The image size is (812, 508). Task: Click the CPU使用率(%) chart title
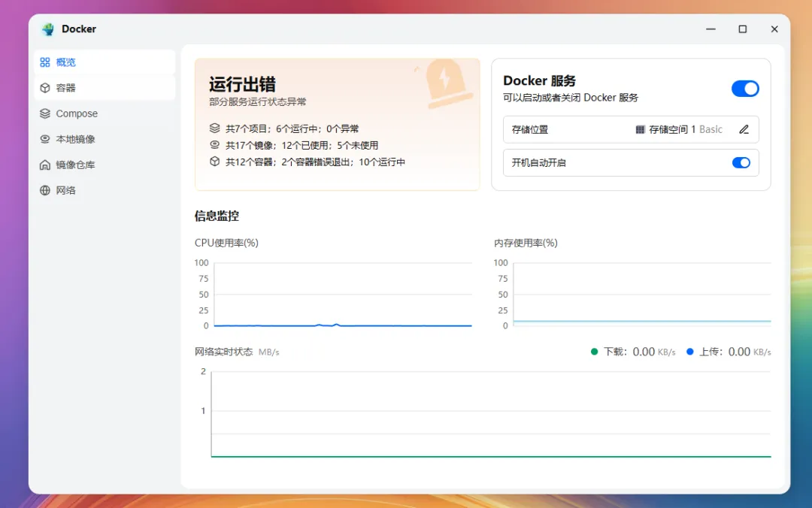pyautogui.click(x=226, y=243)
